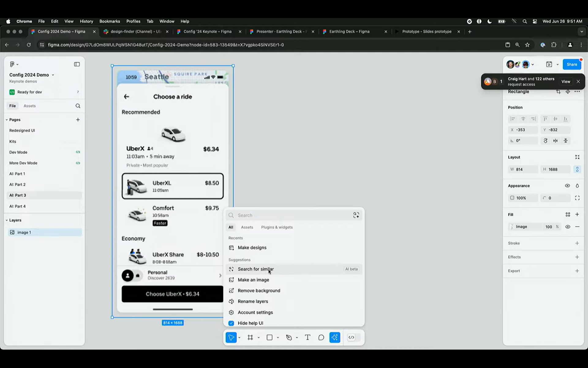Select the Frame tool in toolbar
The width and height of the screenshot is (588, 368).
tap(250, 337)
